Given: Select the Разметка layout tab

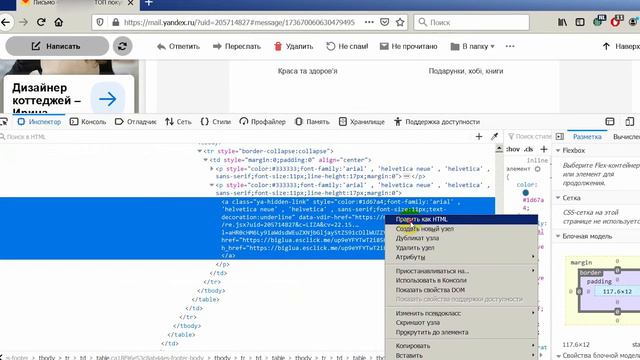Looking at the screenshot, I should (587, 137).
